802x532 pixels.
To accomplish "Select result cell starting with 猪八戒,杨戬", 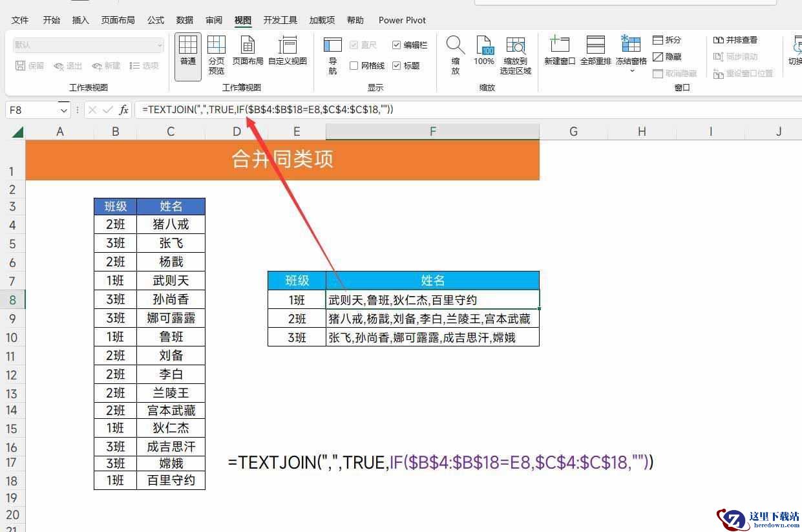I will coord(432,319).
